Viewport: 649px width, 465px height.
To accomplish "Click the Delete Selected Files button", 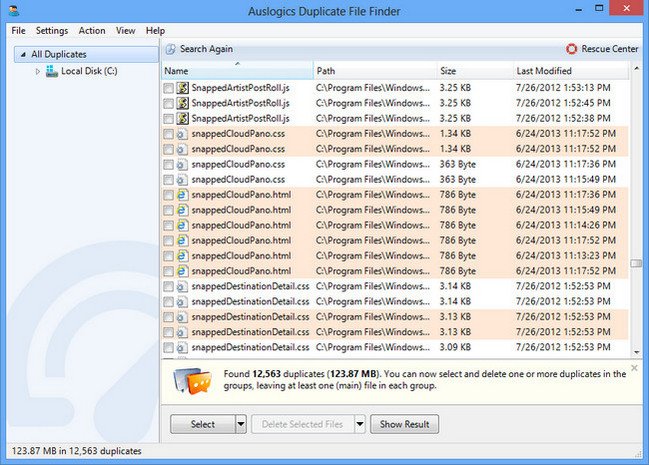I will click(x=303, y=424).
